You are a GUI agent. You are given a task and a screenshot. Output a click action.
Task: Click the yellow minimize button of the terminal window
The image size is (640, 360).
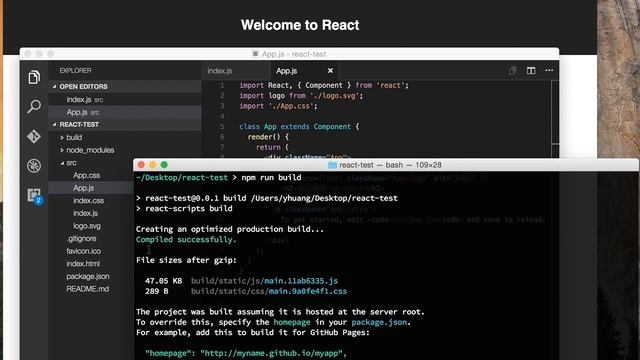pos(153,165)
